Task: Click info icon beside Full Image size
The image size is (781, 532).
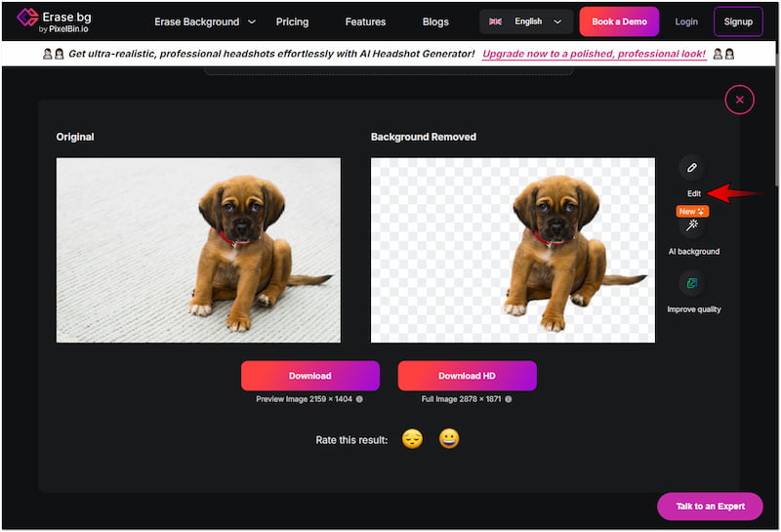Action: click(510, 399)
